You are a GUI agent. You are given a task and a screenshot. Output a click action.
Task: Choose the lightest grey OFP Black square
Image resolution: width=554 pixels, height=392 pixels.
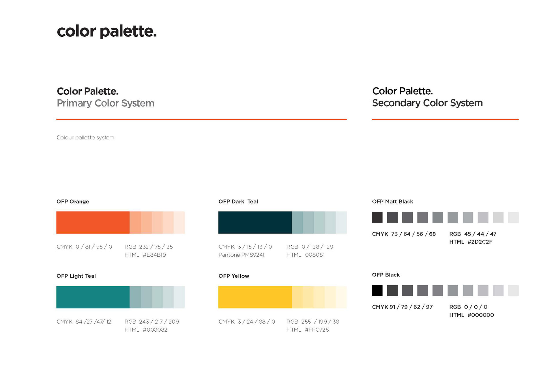tap(513, 290)
